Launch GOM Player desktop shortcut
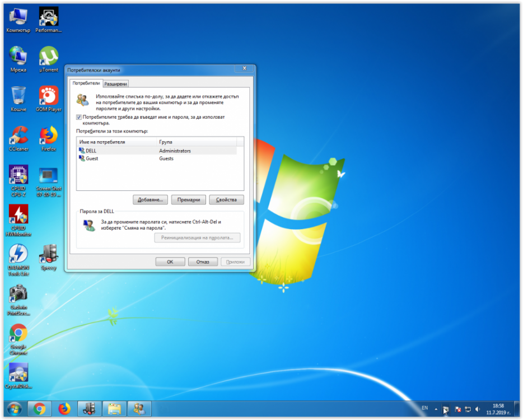523x420 pixels. coord(49,99)
